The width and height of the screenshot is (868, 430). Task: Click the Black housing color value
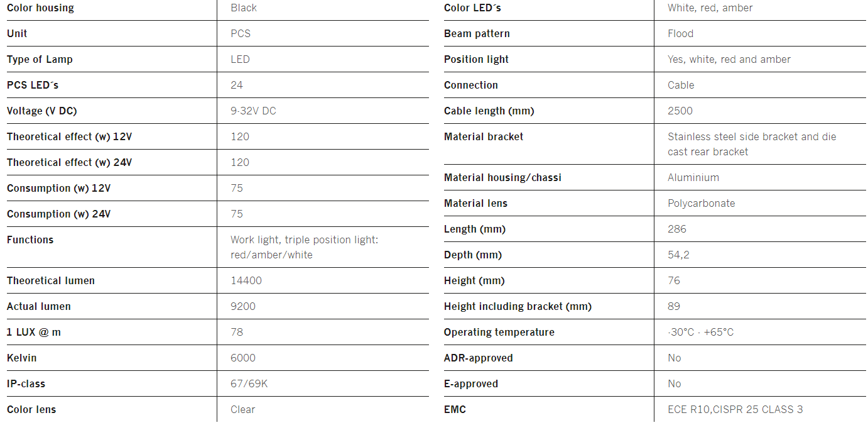coord(244,8)
